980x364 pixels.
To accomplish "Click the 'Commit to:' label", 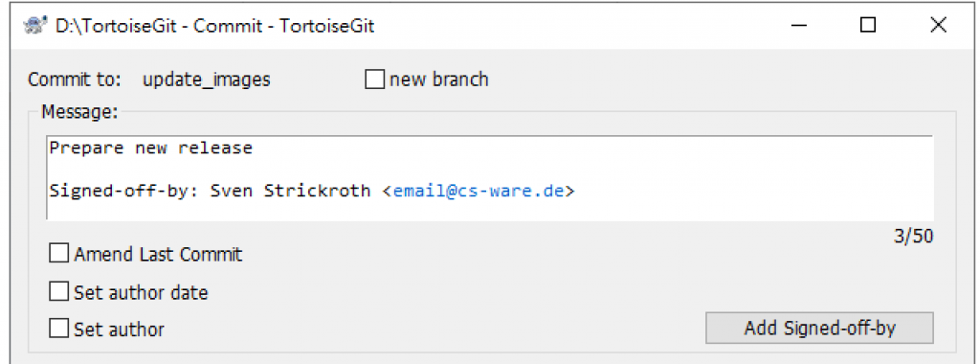I will [75, 80].
